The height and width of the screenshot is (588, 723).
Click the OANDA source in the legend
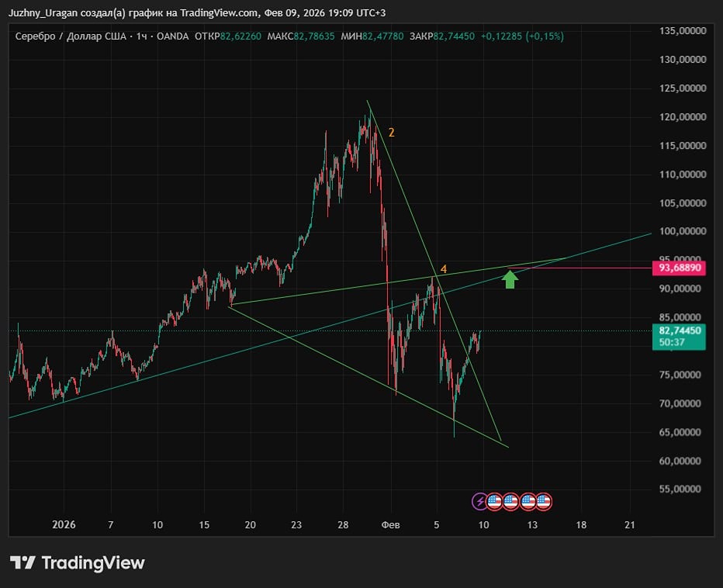pos(172,36)
